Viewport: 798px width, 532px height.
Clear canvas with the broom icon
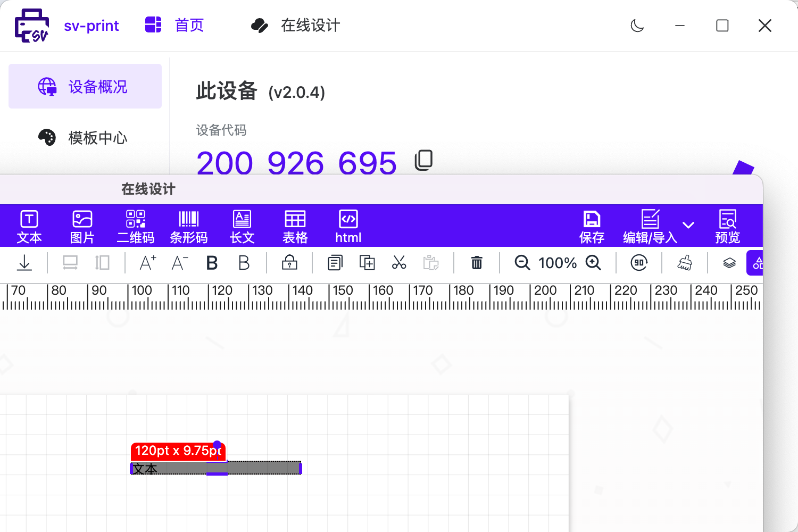(685, 263)
